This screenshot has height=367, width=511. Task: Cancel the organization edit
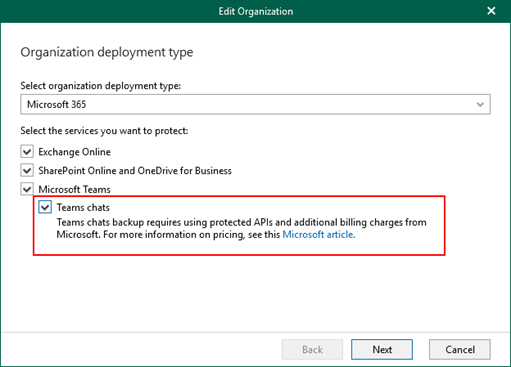pyautogui.click(x=460, y=349)
